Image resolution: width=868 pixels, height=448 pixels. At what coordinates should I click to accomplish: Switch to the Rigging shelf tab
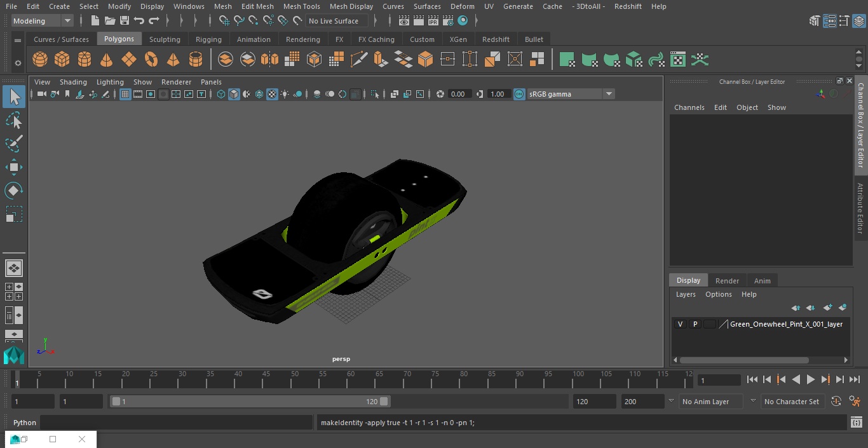tap(208, 39)
